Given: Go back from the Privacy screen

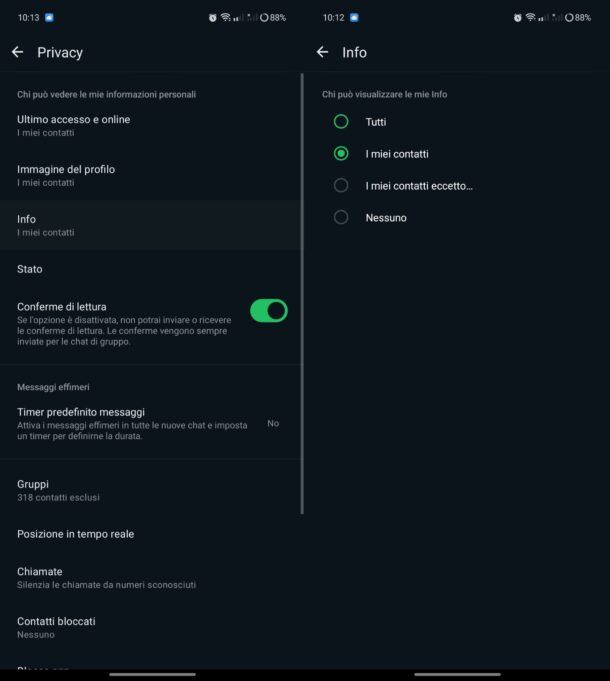Looking at the screenshot, I should click(x=18, y=53).
